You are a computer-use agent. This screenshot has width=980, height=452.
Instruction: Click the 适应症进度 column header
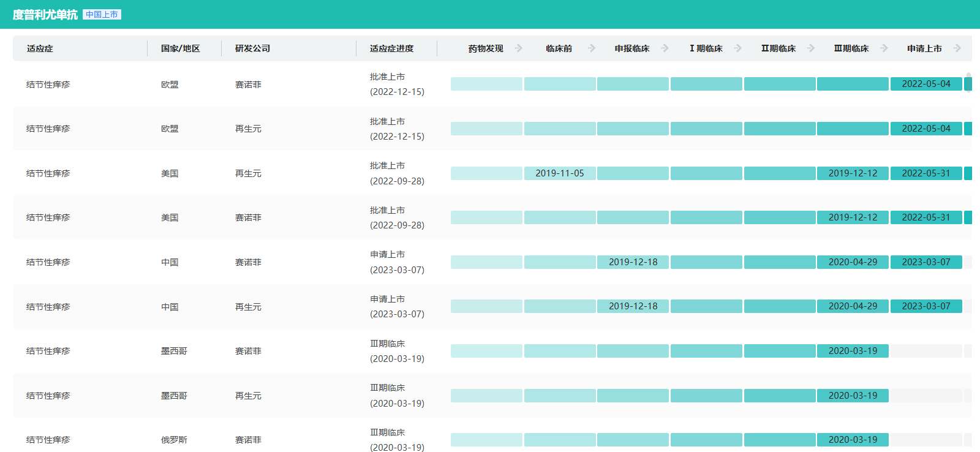[391, 48]
